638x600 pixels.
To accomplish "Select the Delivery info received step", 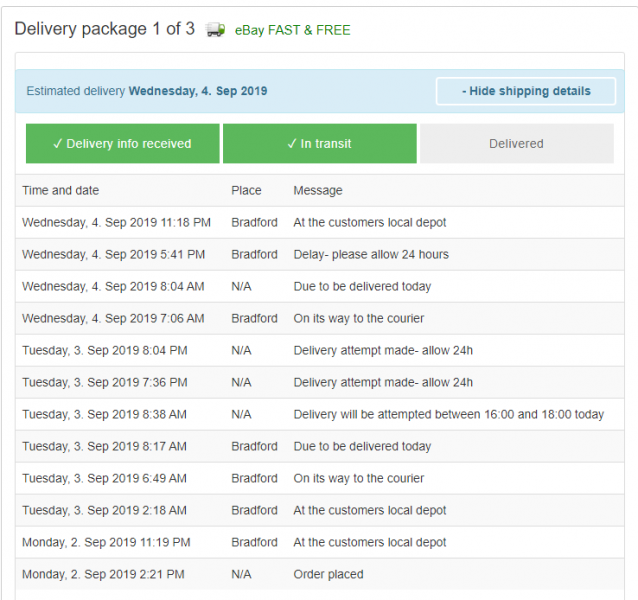I will pyautogui.click(x=121, y=144).
